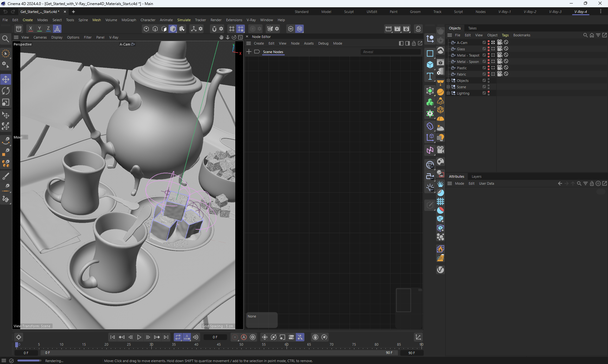Click the Scene Nodes breadcrumb link
608x364 pixels.
tap(273, 52)
